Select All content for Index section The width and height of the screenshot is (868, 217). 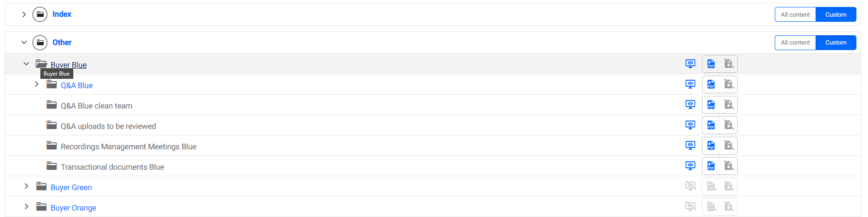(795, 14)
